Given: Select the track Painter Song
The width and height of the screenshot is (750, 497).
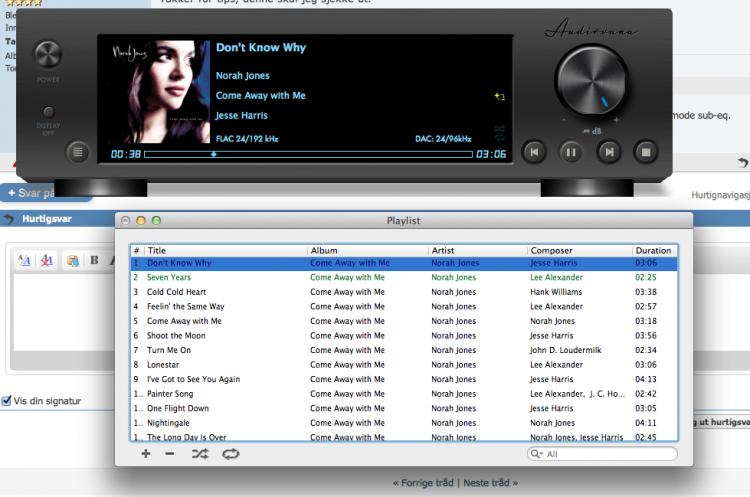Looking at the screenshot, I should coord(404,394).
